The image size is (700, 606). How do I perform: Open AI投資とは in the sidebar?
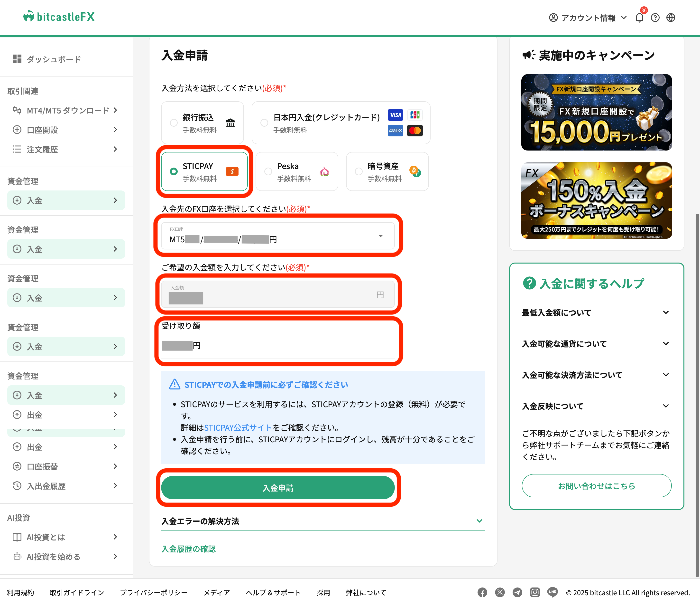point(66,537)
